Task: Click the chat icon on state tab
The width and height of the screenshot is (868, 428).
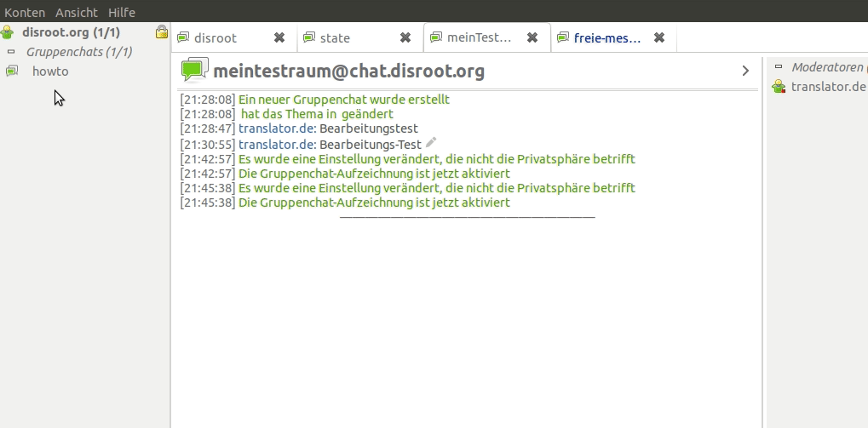Action: click(x=309, y=37)
